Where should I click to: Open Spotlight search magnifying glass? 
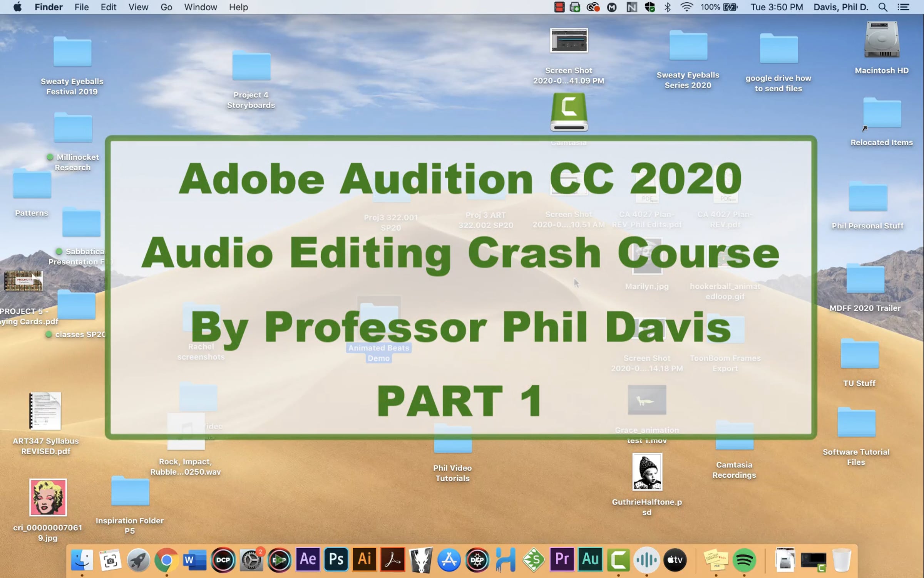point(883,7)
